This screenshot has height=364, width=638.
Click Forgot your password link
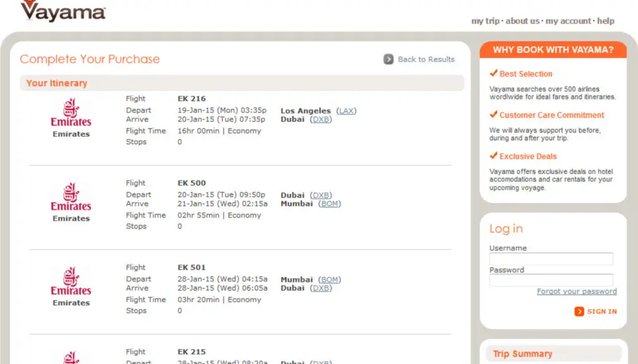pos(577,291)
